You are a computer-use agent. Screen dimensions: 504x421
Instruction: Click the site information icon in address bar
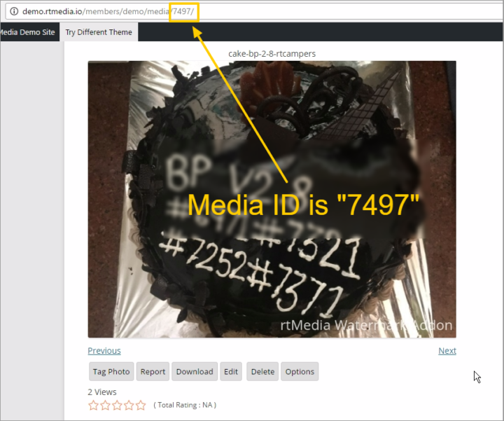[13, 11]
